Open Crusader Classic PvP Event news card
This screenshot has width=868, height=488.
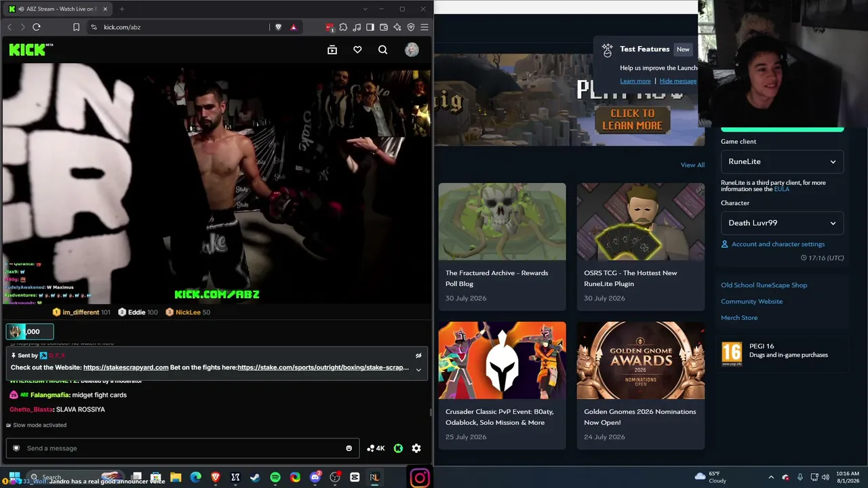click(x=502, y=385)
